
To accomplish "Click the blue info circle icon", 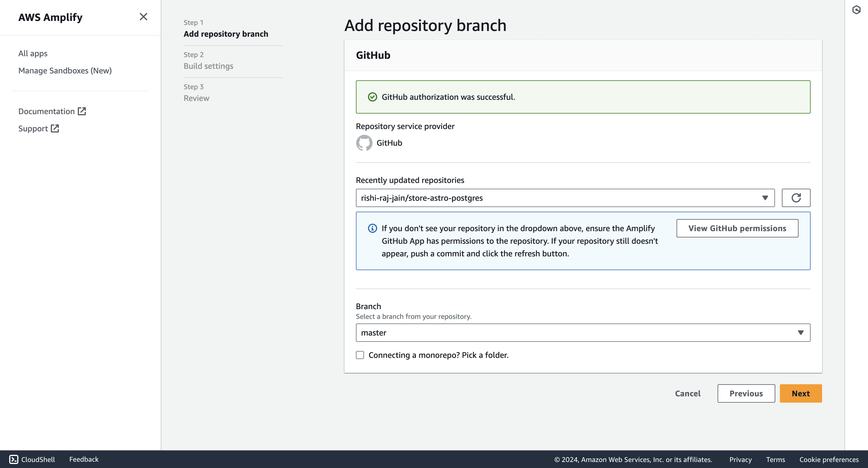I will (x=372, y=228).
